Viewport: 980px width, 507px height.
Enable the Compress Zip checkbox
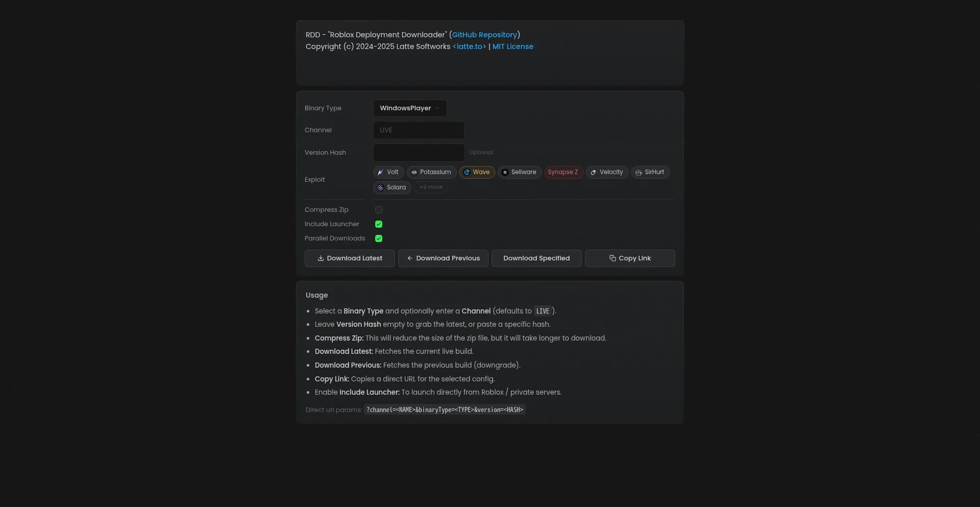(379, 210)
